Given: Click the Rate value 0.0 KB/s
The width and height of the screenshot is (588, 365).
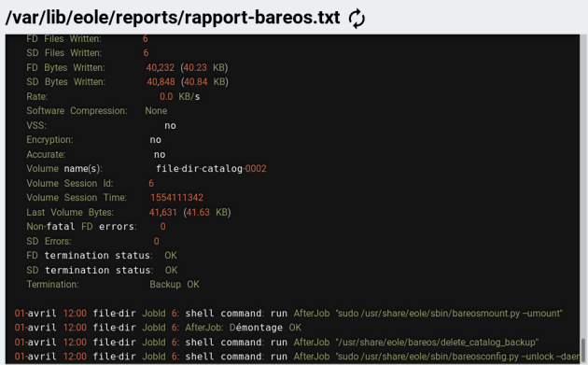Looking at the screenshot, I should (179, 97).
